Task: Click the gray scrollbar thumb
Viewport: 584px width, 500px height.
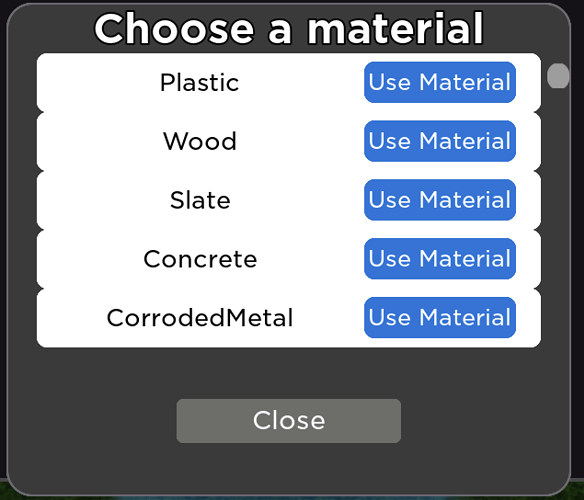Action: [x=558, y=76]
